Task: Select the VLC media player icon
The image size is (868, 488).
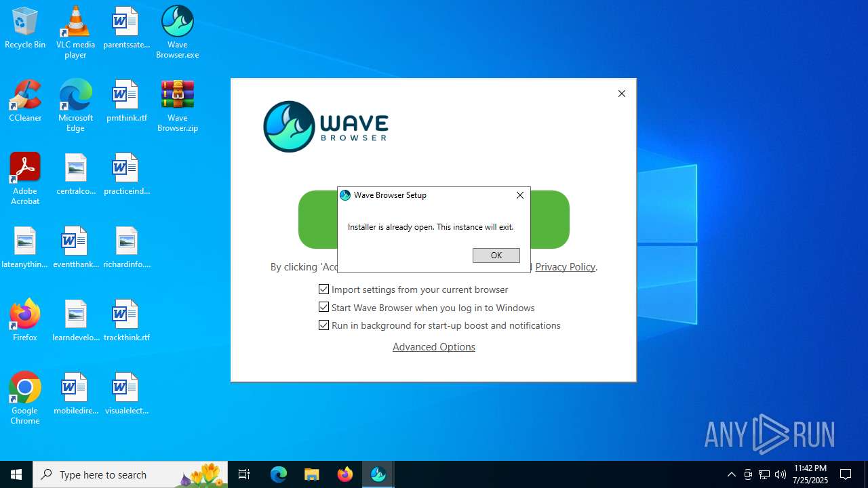Action: pyautogui.click(x=75, y=33)
